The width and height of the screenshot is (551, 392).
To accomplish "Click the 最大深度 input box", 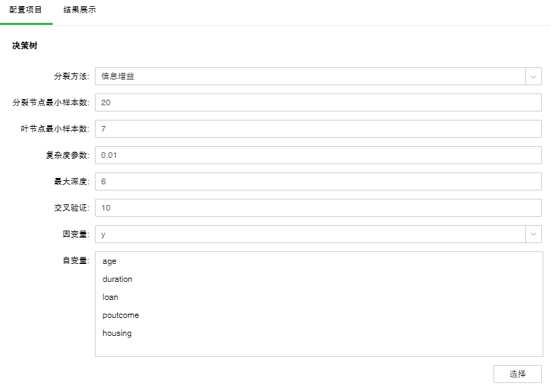I will tap(317, 181).
